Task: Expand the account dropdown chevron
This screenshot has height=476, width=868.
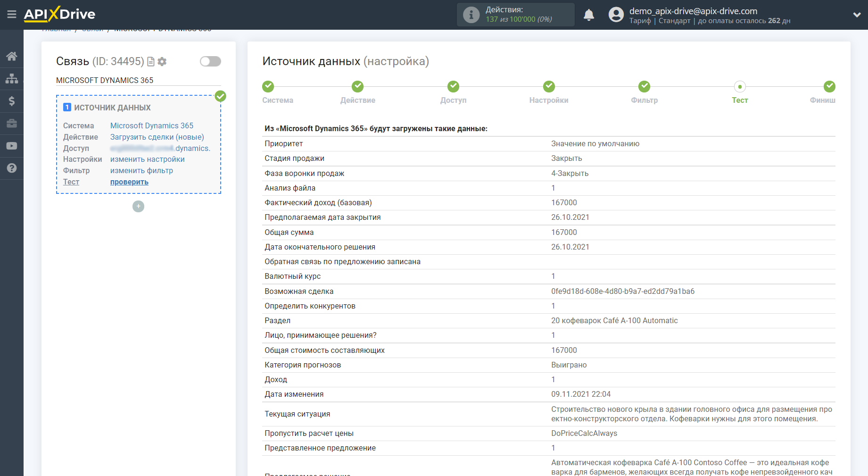Action: point(857,15)
